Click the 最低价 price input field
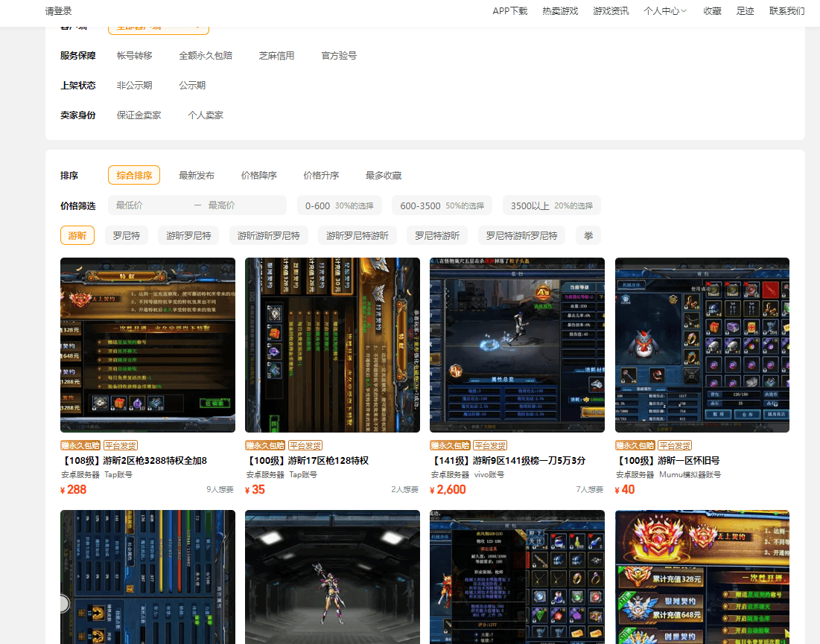This screenshot has height=644, width=820. pos(149,205)
